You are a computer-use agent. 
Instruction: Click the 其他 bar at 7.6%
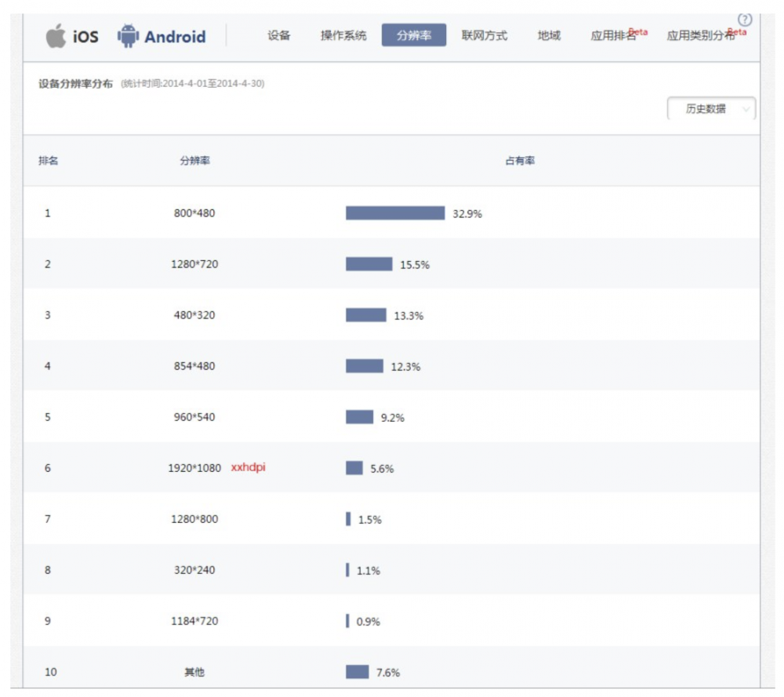357,672
